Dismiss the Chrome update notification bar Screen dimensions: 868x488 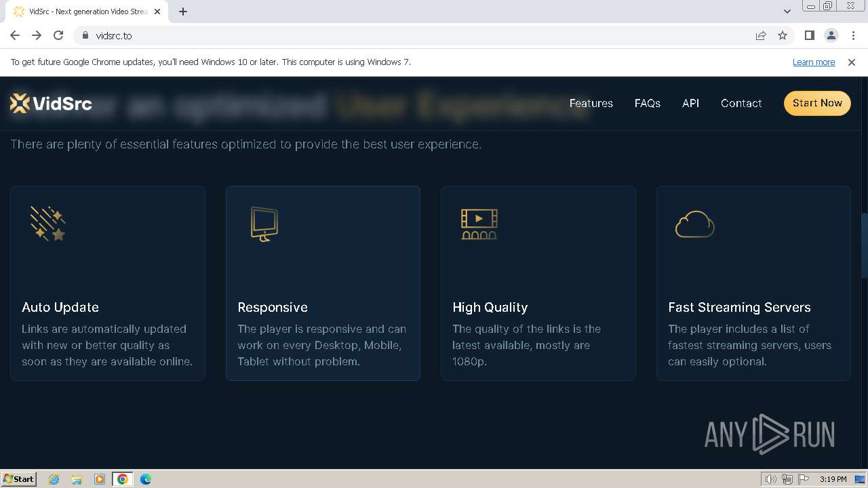click(852, 62)
